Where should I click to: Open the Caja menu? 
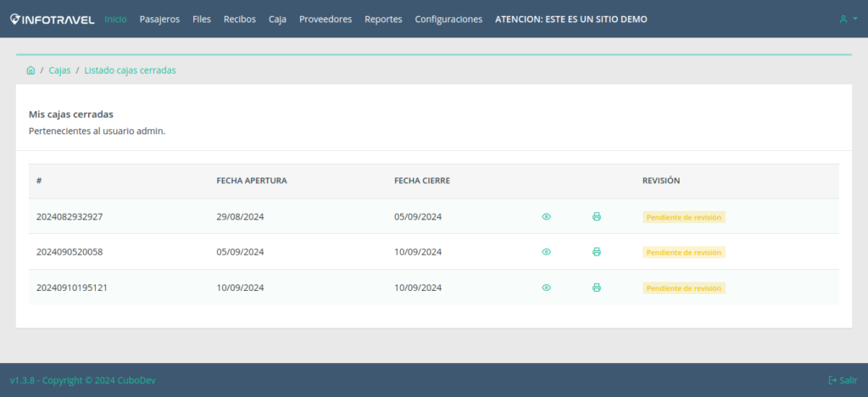pos(277,19)
